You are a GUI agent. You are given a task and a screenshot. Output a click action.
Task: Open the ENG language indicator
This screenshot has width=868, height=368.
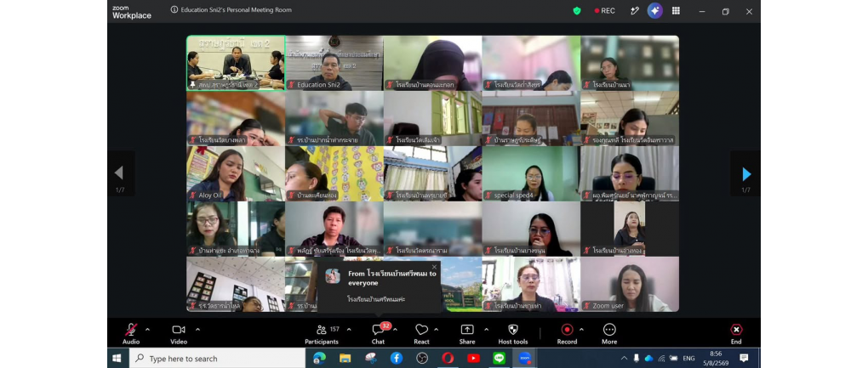tap(688, 358)
